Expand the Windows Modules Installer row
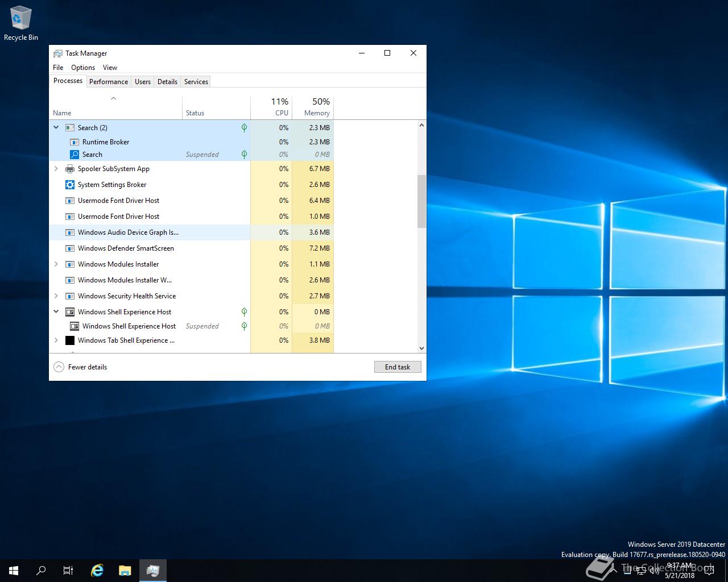Viewport: 728px width, 582px height. point(56,264)
